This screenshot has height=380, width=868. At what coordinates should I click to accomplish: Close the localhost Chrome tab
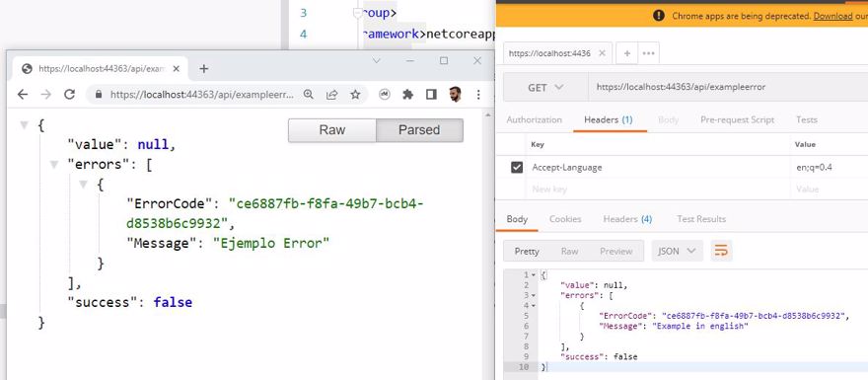click(x=176, y=69)
